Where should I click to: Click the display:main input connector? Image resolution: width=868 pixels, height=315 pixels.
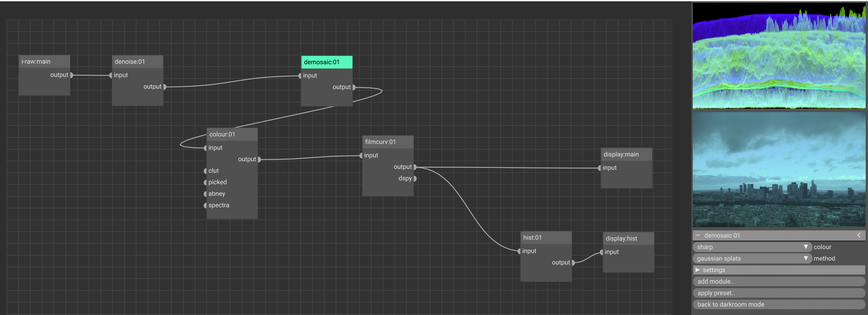599,168
